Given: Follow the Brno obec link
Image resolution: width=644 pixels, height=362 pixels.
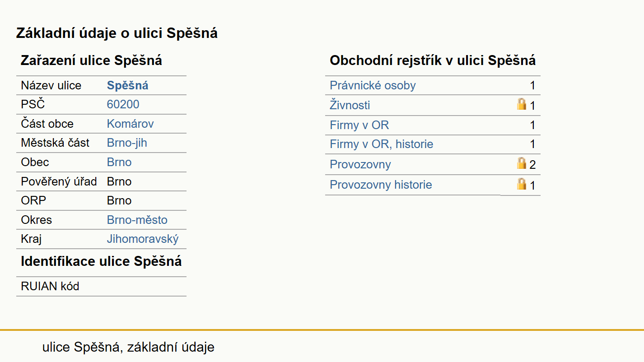Looking at the screenshot, I should [119, 162].
